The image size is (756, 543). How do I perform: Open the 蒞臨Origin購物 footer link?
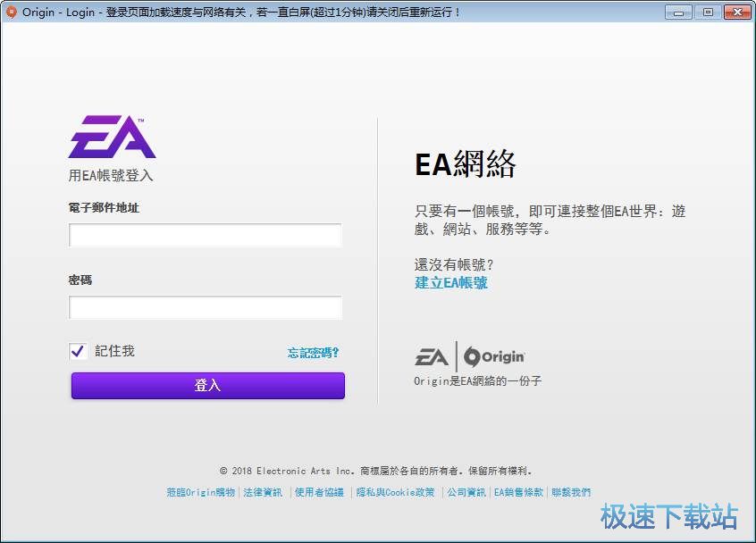click(x=201, y=492)
